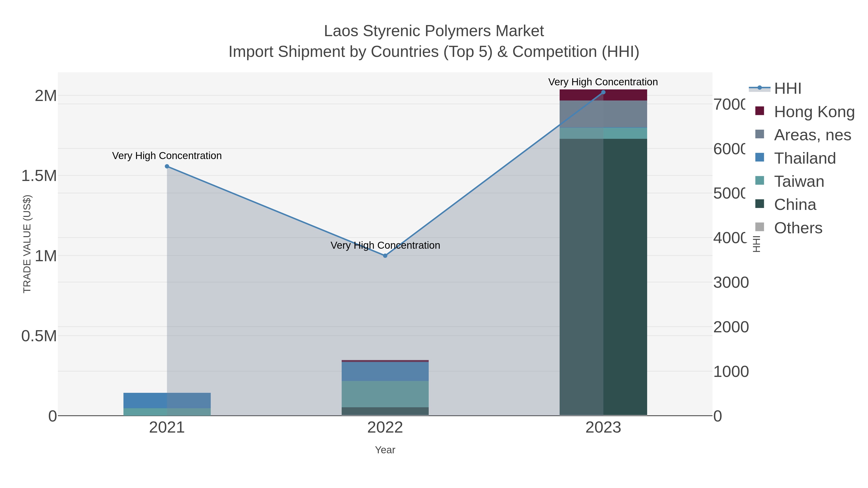Click the 1M y-axis tick label
This screenshot has width=868, height=488.
pyautogui.click(x=46, y=256)
